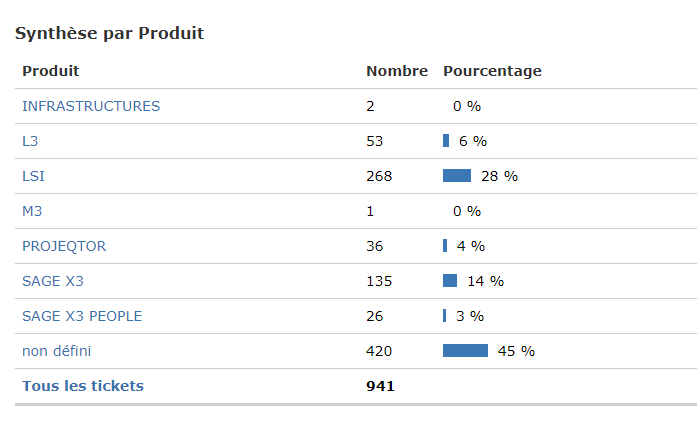Click the LSI product link
Viewport: 697px width, 421px height.
34,176
